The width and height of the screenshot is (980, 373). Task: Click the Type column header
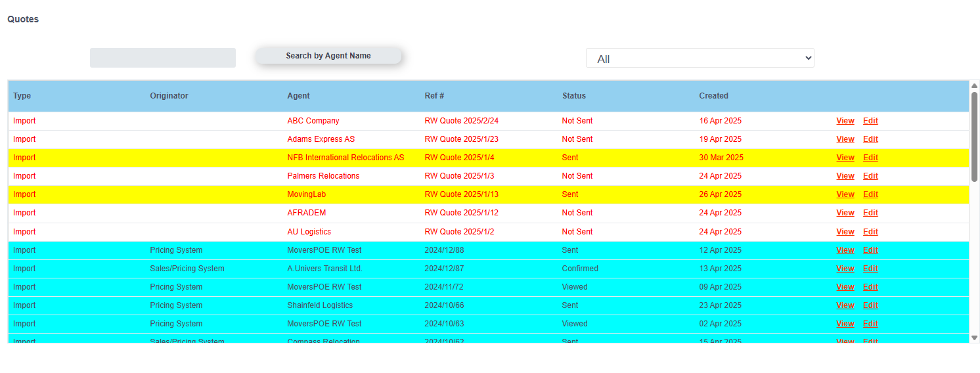point(22,96)
